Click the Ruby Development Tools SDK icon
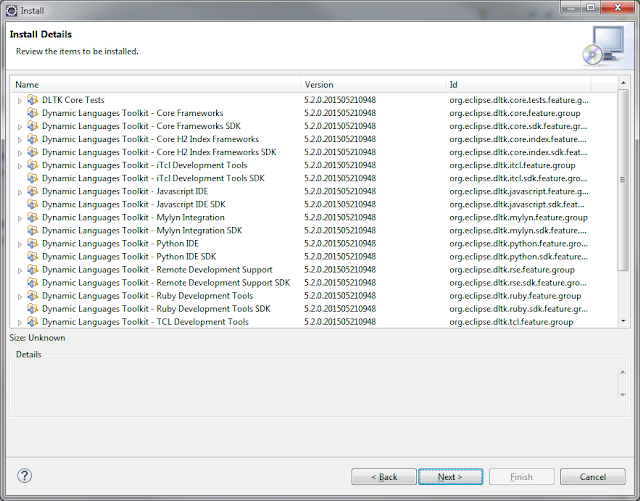Image resolution: width=640 pixels, height=501 pixels. [x=33, y=309]
